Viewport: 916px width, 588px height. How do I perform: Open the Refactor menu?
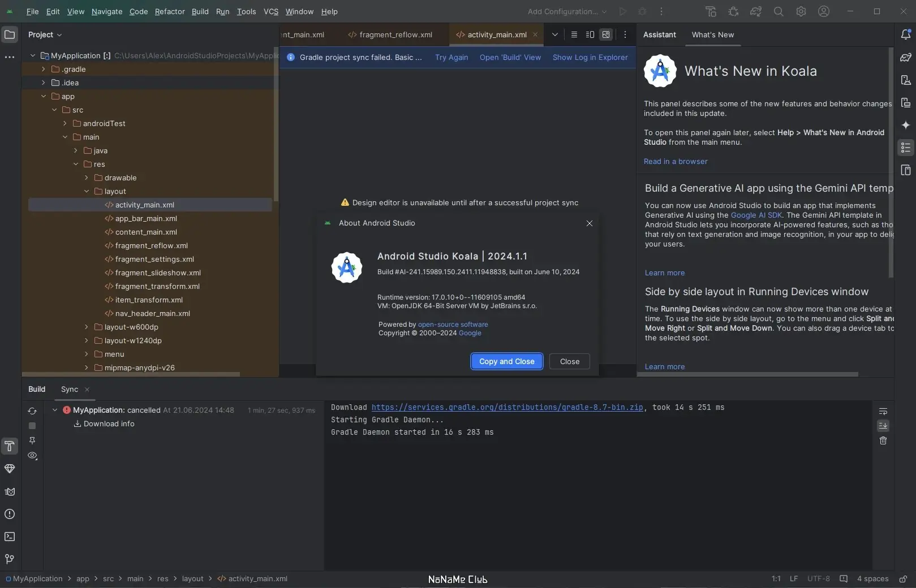pos(170,11)
